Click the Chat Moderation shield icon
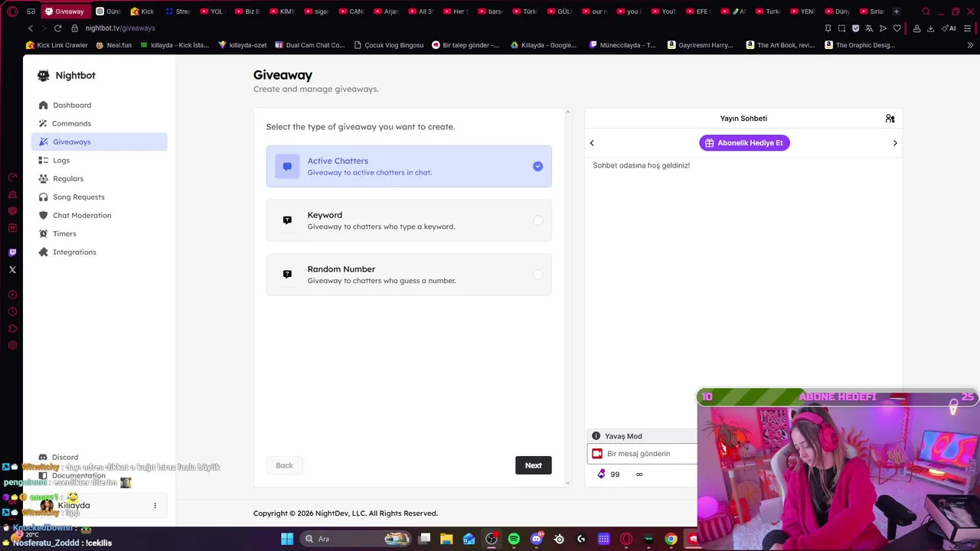 click(x=43, y=215)
